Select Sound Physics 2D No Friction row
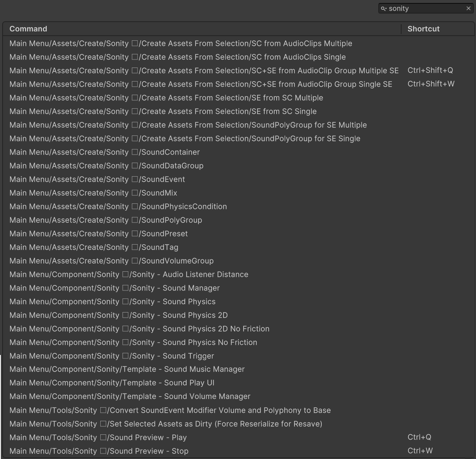The image size is (476, 459). pyautogui.click(x=238, y=329)
